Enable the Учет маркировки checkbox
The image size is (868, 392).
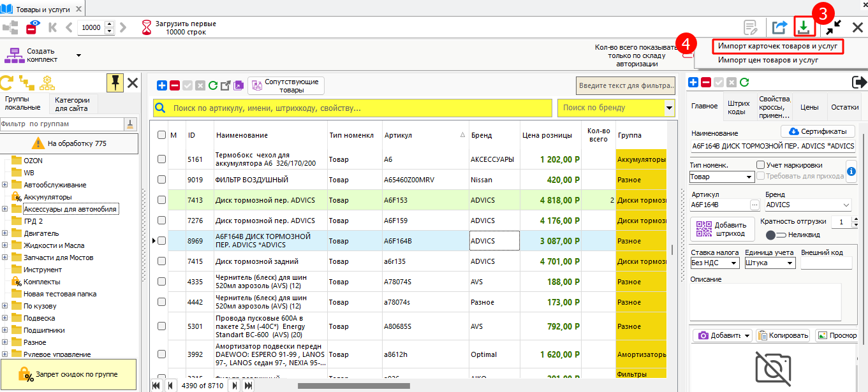(x=760, y=165)
